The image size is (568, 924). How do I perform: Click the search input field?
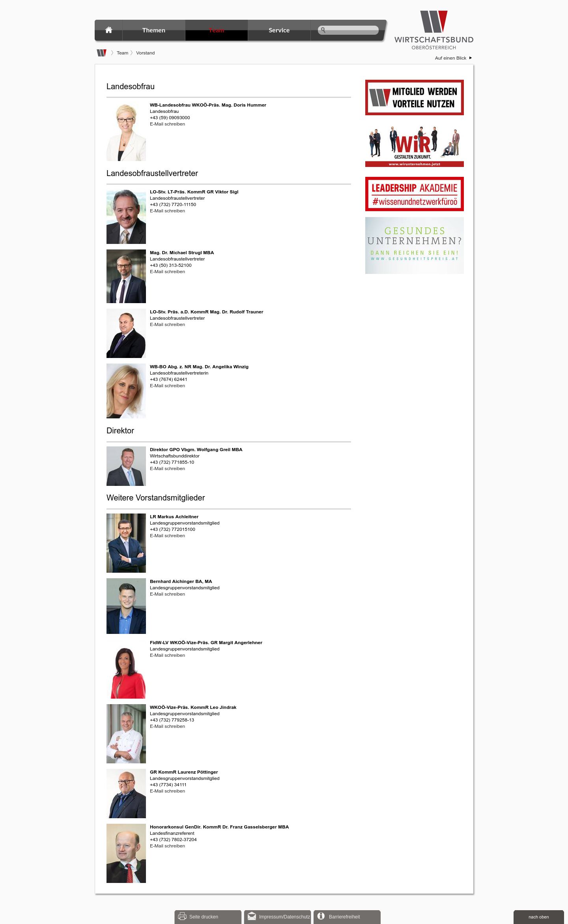348,30
